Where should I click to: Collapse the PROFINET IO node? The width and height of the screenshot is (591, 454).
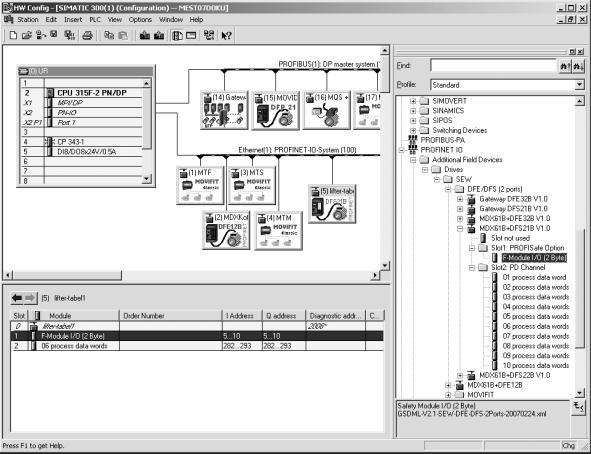click(401, 150)
